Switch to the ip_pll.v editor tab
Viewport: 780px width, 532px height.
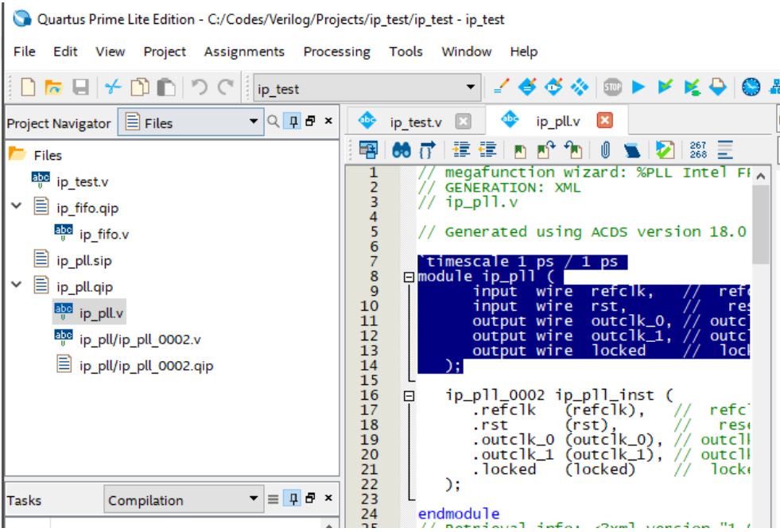tap(557, 122)
